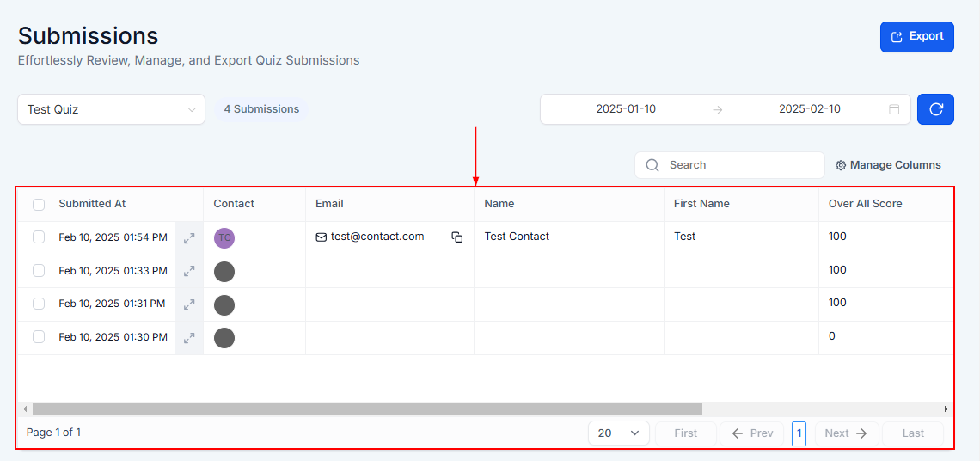The height and width of the screenshot is (461, 980).
Task: Select the start date 2025-01-10
Action: (626, 109)
